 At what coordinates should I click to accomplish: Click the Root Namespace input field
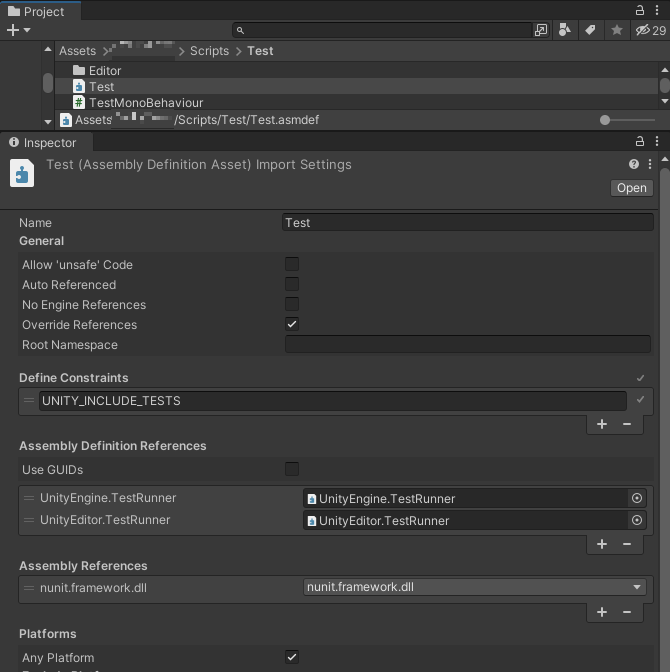pyautogui.click(x=468, y=344)
